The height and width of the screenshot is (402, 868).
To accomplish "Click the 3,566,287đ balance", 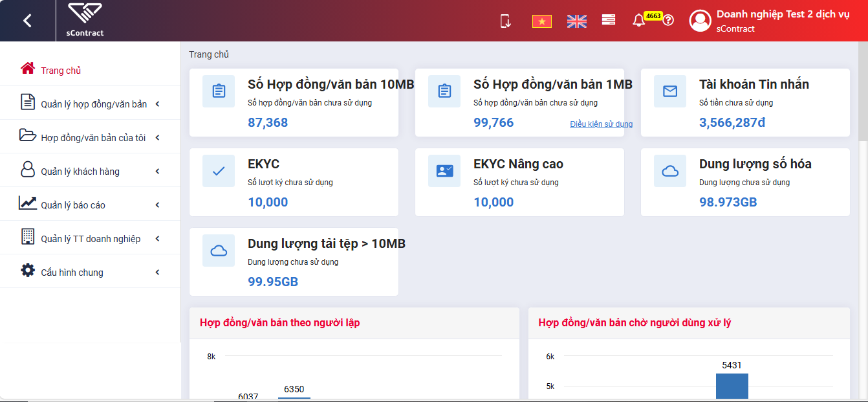I will coord(732,122).
